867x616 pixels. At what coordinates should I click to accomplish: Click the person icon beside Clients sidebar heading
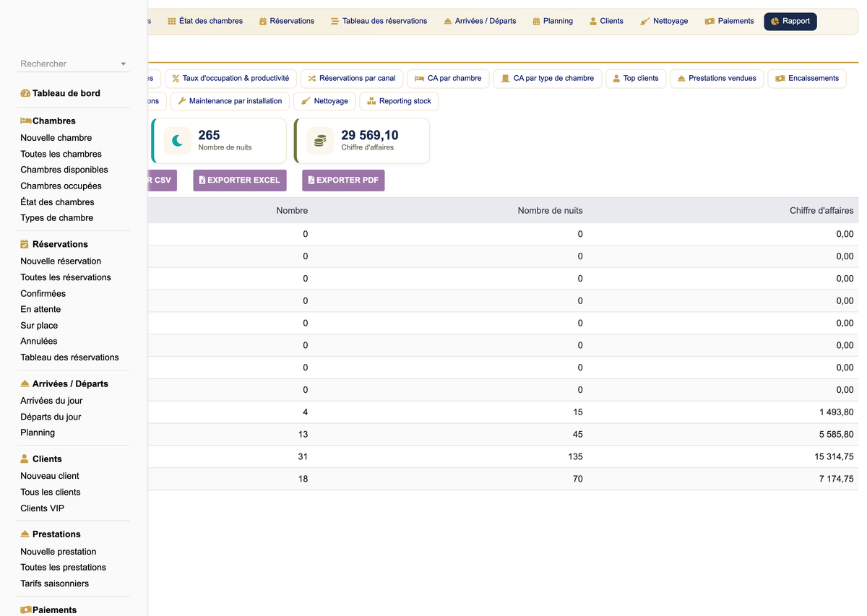25,459
